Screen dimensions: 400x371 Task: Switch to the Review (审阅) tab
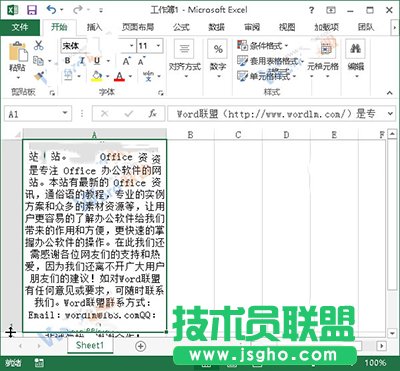point(252,27)
